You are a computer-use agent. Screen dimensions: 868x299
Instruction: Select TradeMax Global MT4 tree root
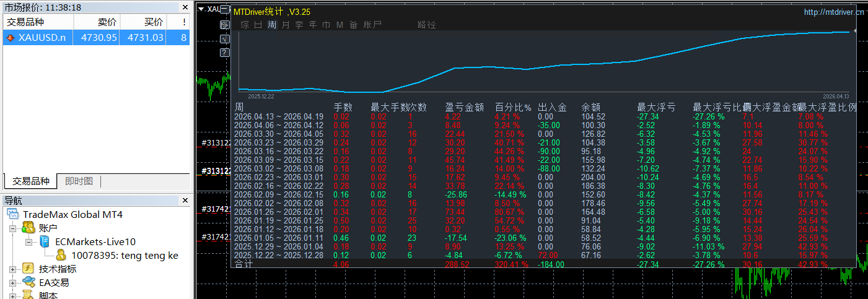tap(73, 215)
